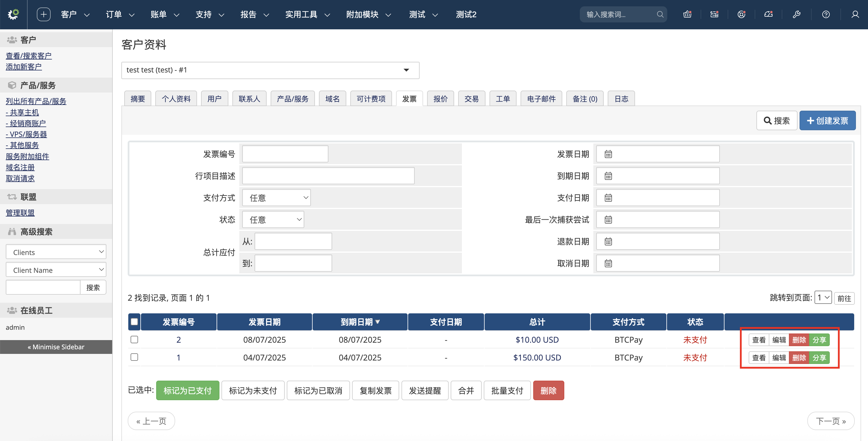Click the 发票编号 input field

tap(285, 154)
